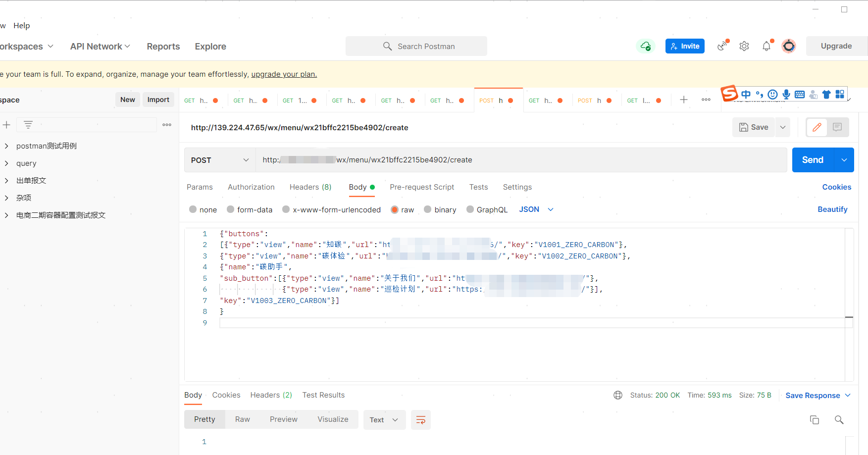Click the Beautify link
The width and height of the screenshot is (868, 455).
pyautogui.click(x=832, y=209)
